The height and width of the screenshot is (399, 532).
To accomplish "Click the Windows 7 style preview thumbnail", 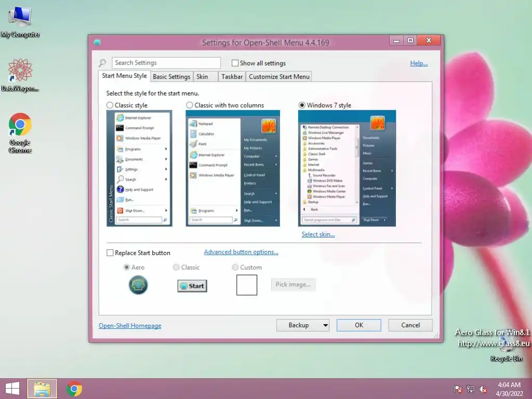I will 347,168.
